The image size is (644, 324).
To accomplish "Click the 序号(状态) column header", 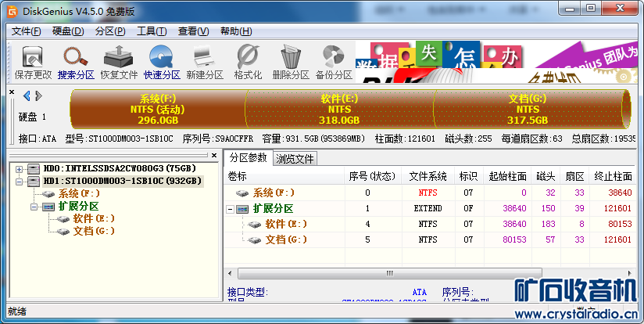I will [x=373, y=176].
